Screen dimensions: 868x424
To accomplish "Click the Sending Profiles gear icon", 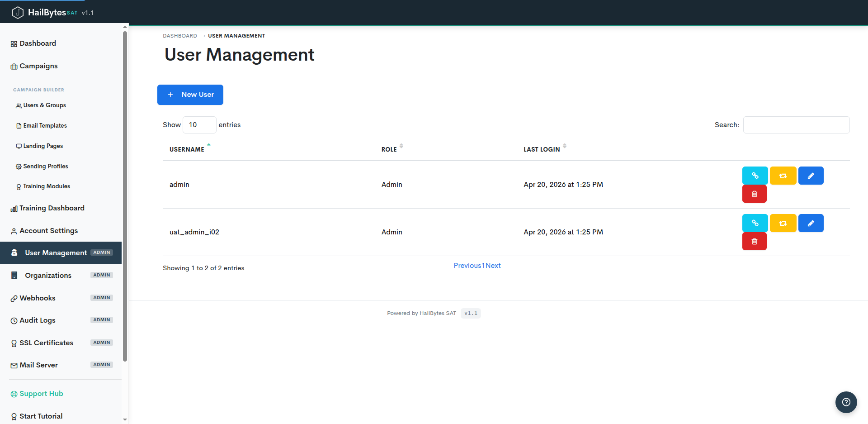I will 19,167.
